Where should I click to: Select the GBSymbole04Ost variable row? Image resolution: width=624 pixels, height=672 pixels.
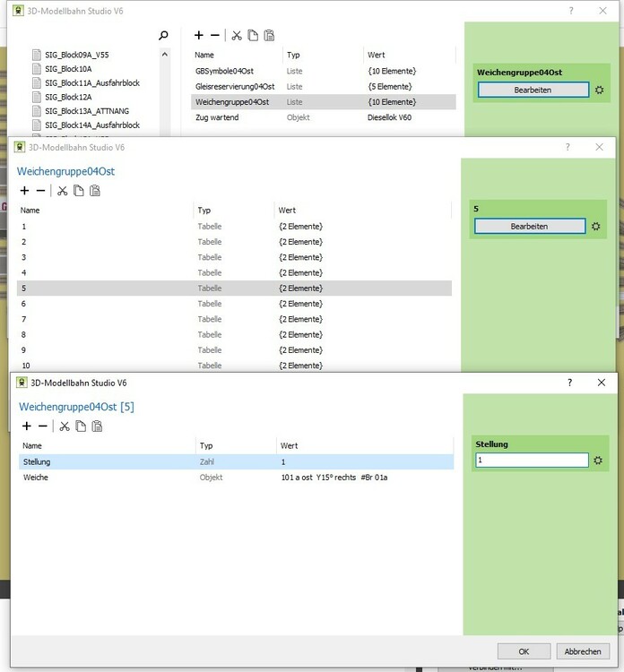pyautogui.click(x=324, y=71)
